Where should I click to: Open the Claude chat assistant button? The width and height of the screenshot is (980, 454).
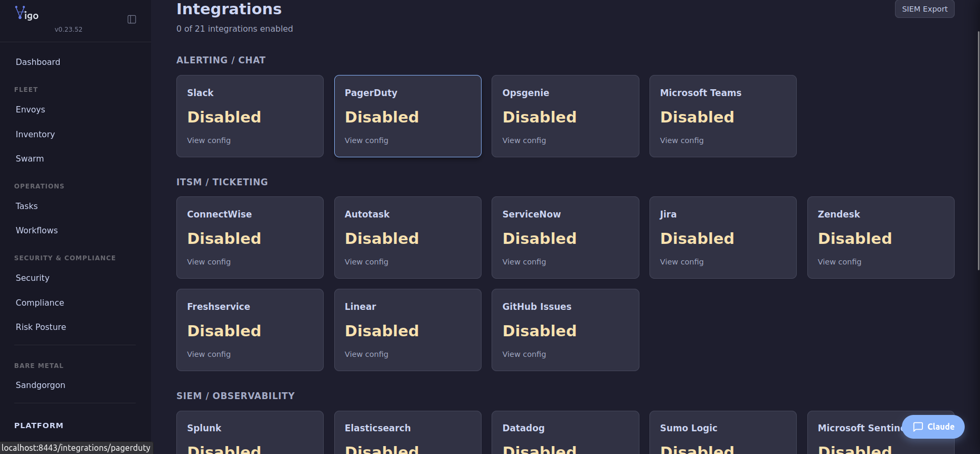coord(933,427)
